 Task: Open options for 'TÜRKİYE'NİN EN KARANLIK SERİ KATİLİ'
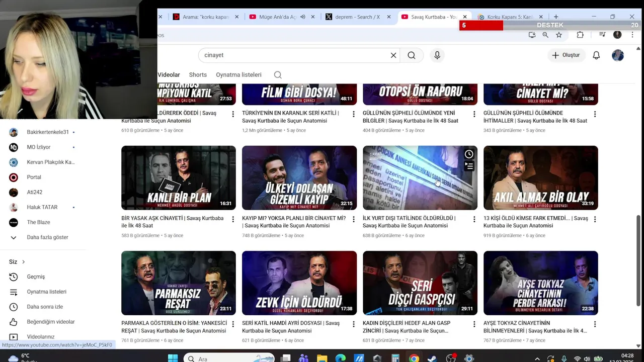354,114
